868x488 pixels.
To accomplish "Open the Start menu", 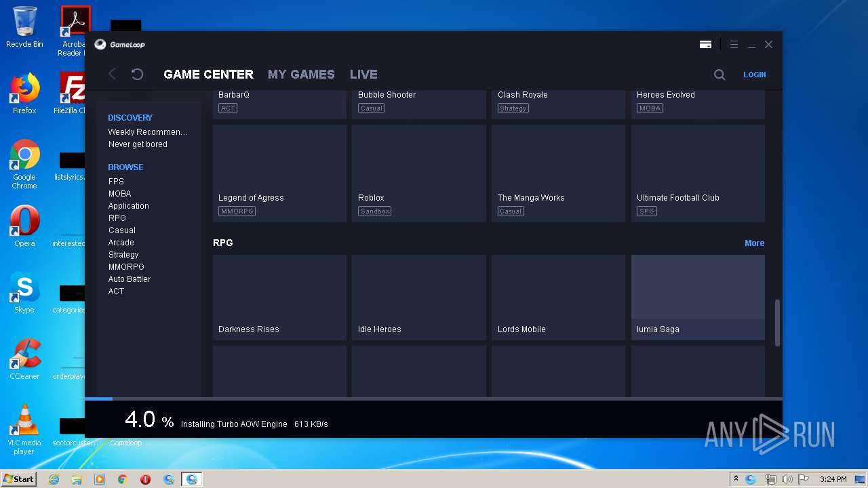I will (x=19, y=479).
